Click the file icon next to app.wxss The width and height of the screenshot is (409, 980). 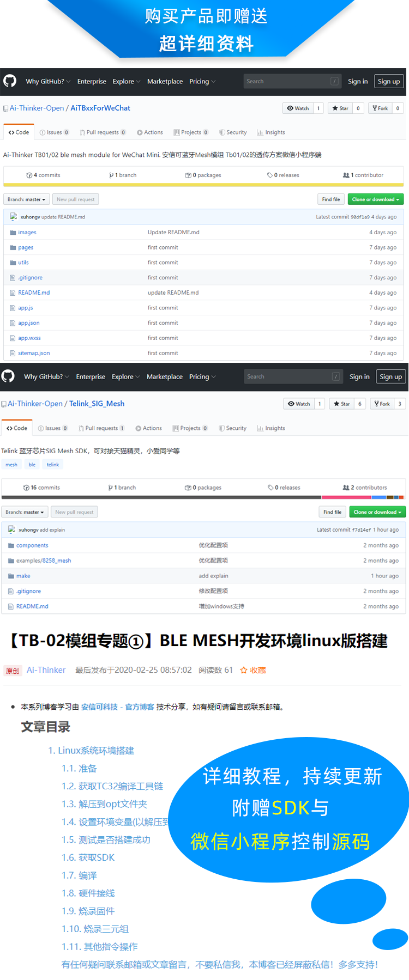(x=13, y=338)
